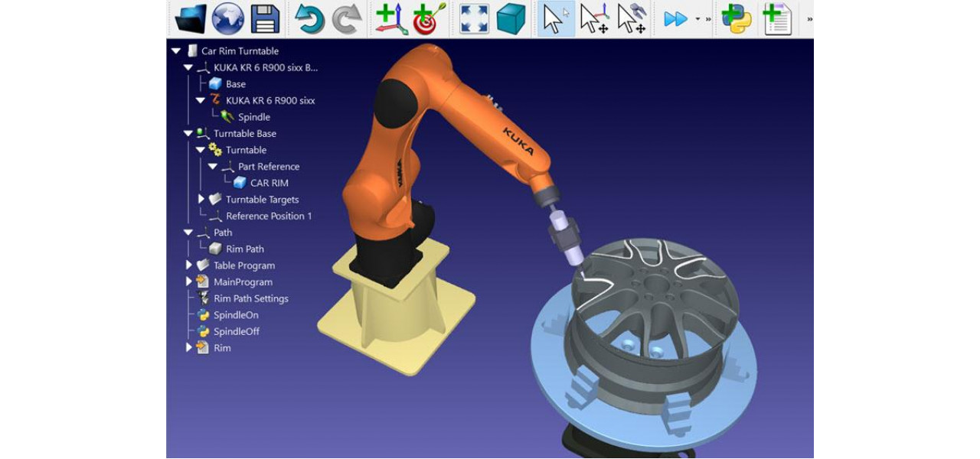980x459 pixels.
Task: Add a new reference frame
Action: [x=391, y=19]
